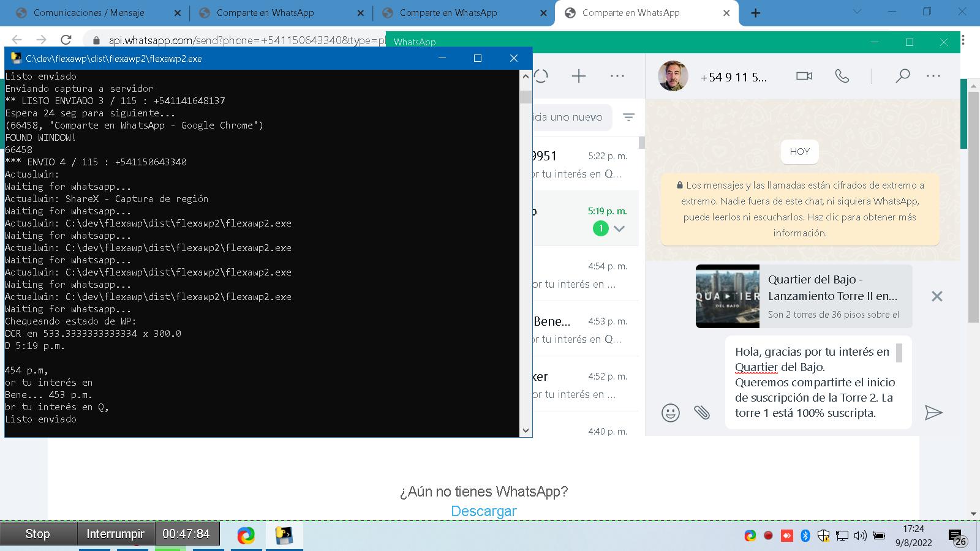Open the battery tray icon
Viewport: 980px width, 551px height.
tap(879, 536)
